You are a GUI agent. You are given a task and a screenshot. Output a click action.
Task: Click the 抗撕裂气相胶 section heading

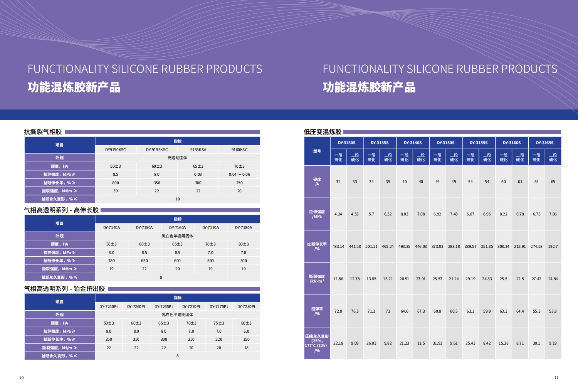[x=43, y=132]
